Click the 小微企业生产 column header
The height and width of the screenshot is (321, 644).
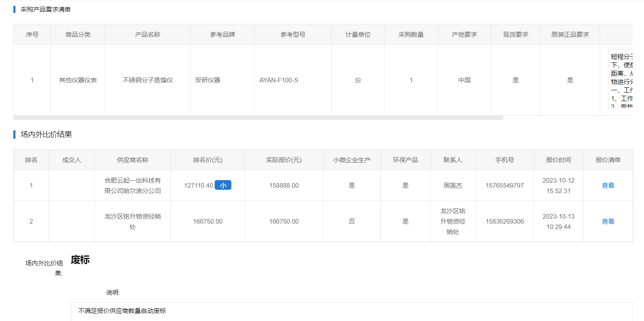(x=352, y=160)
